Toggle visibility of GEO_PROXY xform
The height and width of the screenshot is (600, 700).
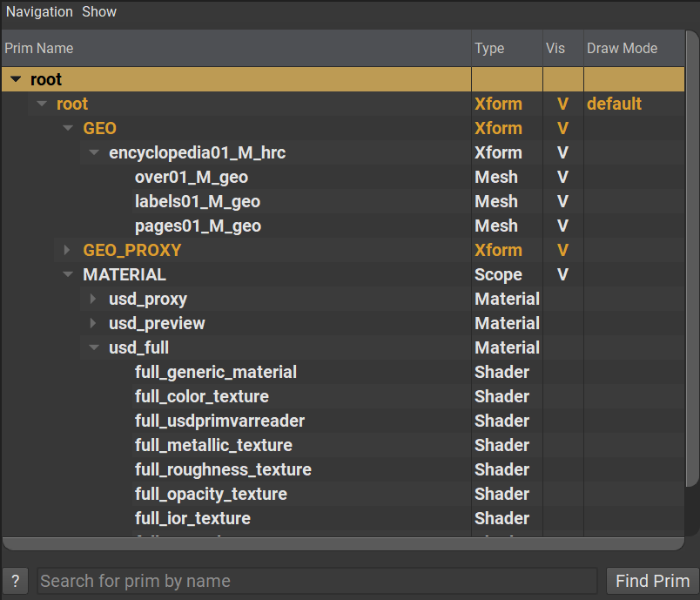(562, 250)
